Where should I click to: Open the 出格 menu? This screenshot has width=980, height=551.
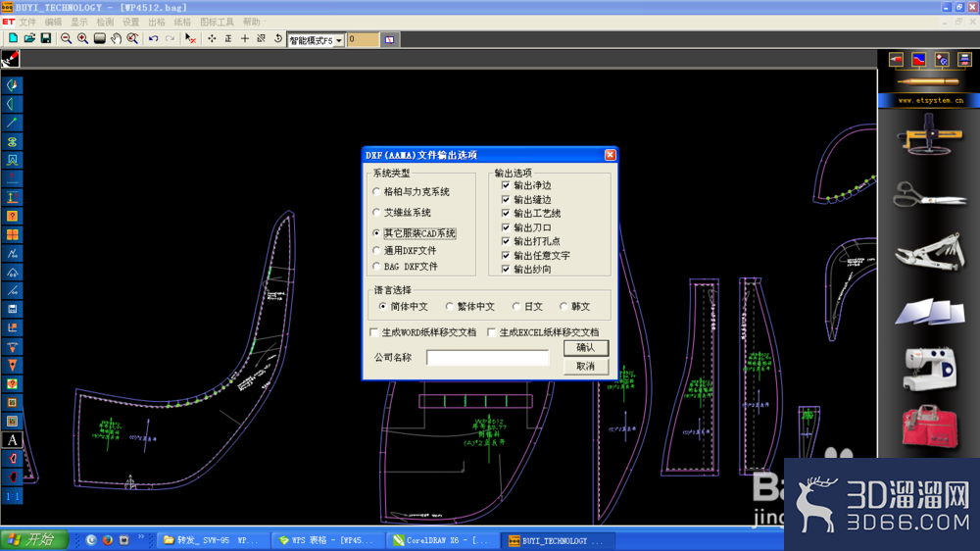tap(156, 22)
